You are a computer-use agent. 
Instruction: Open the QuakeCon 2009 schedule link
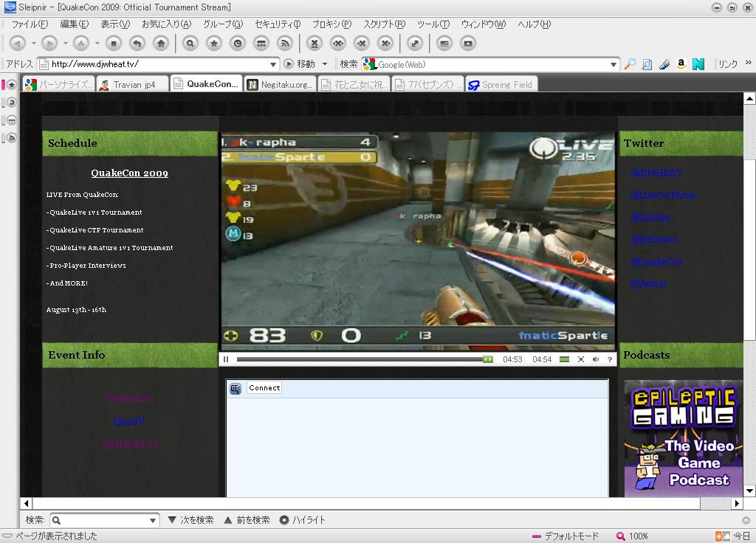(130, 173)
